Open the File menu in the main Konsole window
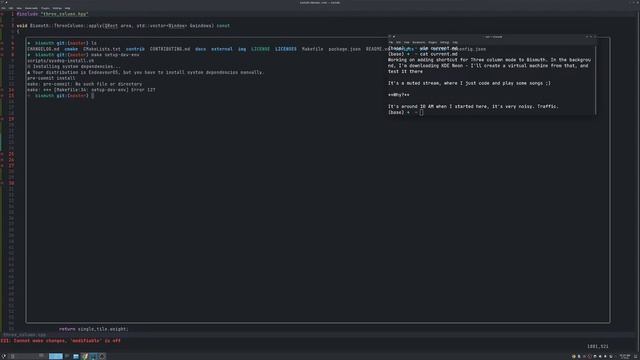Image resolution: width=640 pixels, height=360 pixels. [3, 8]
